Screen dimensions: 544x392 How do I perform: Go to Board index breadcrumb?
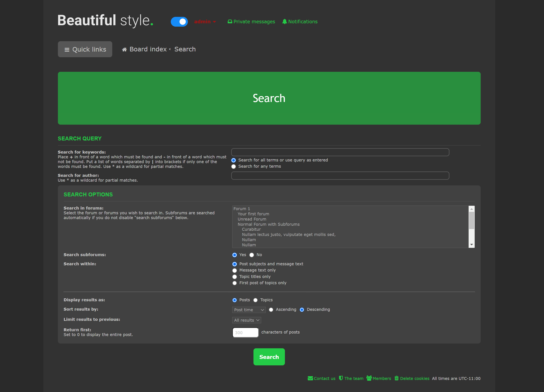pos(148,49)
